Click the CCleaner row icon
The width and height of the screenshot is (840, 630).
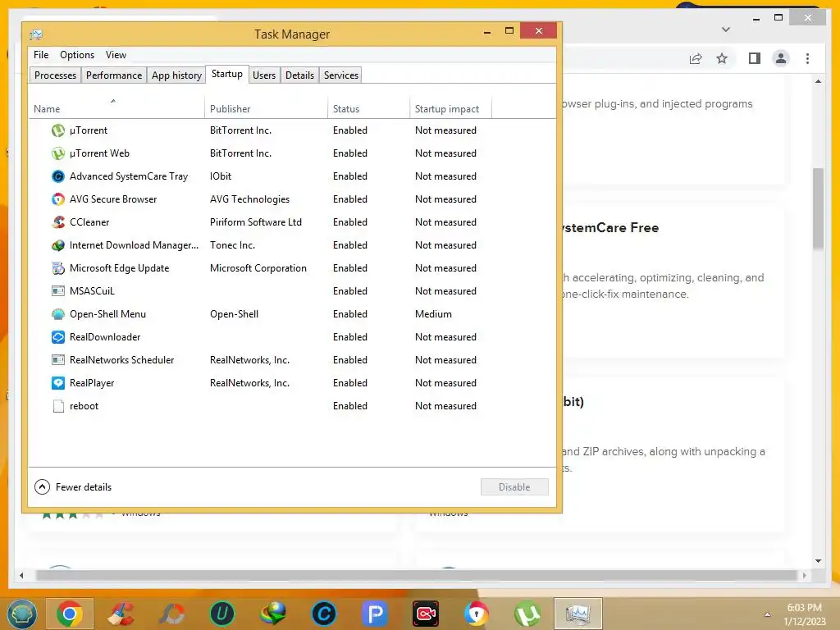tap(58, 222)
